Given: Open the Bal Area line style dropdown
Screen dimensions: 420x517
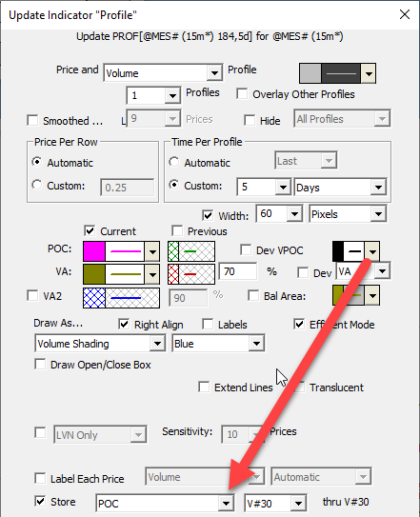Looking at the screenshot, I should click(372, 295).
